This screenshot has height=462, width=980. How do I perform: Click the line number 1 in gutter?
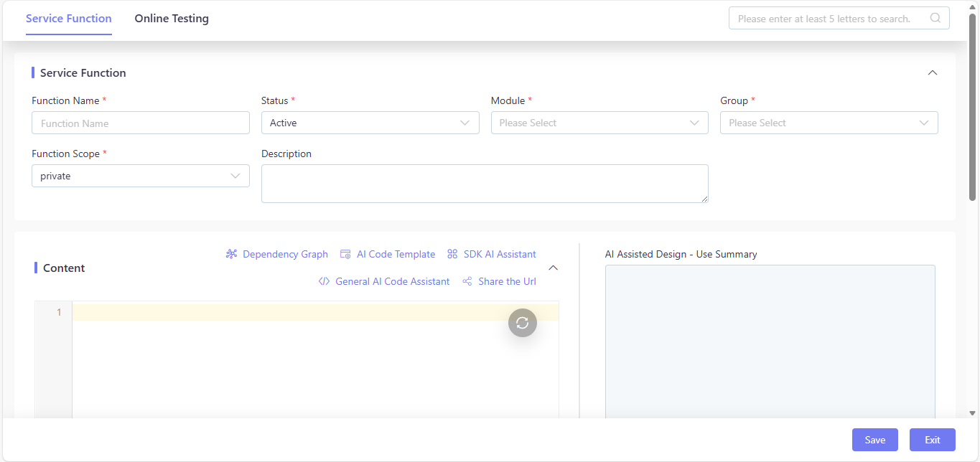point(59,312)
